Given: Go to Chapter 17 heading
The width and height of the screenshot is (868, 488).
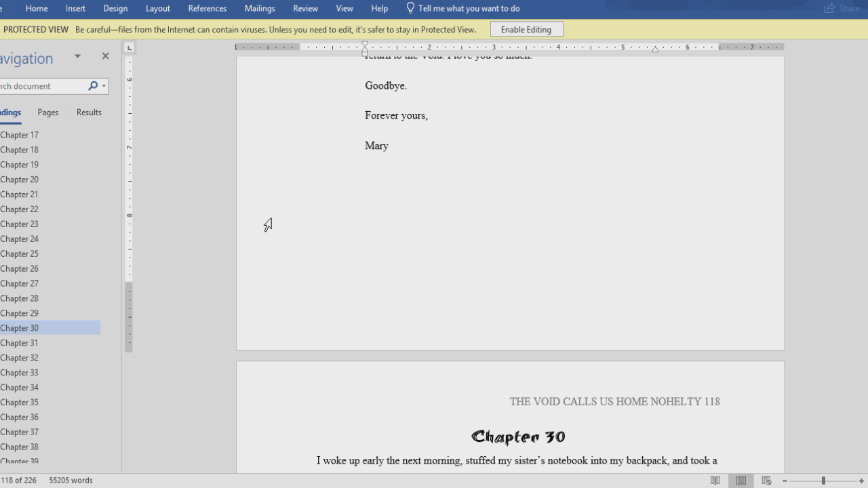Looking at the screenshot, I should [x=19, y=135].
